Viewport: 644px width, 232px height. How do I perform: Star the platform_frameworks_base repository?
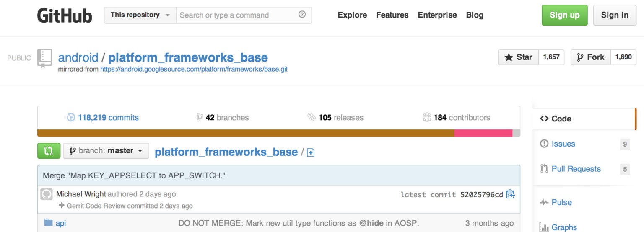point(518,57)
